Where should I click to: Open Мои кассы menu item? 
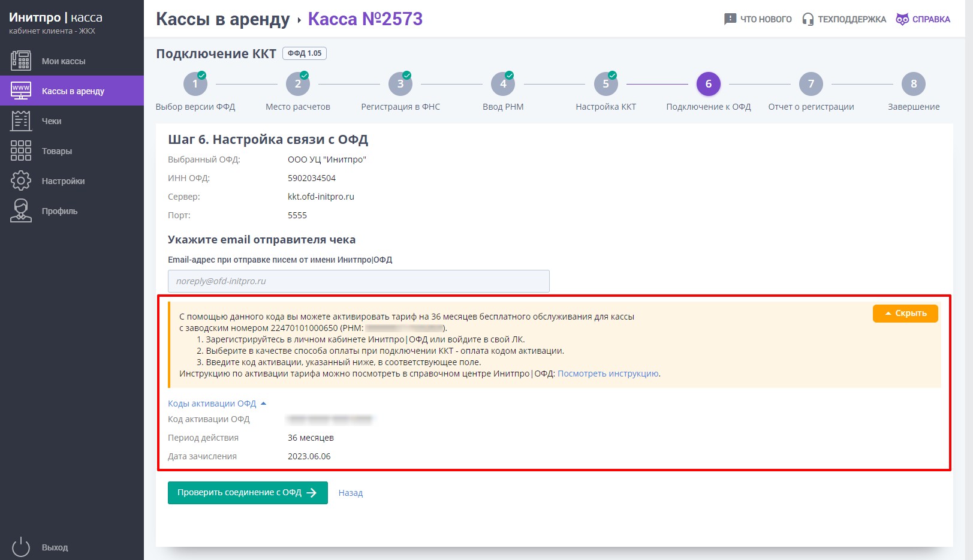72,61
